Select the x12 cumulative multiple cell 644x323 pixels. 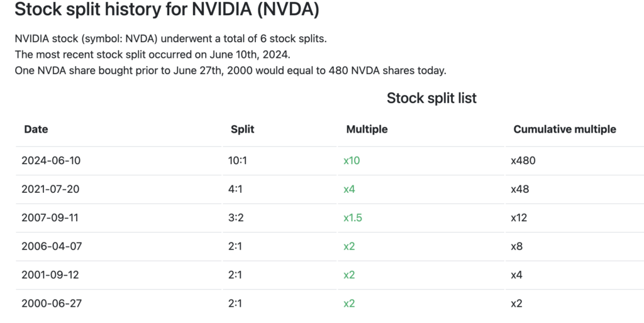[x=519, y=218]
